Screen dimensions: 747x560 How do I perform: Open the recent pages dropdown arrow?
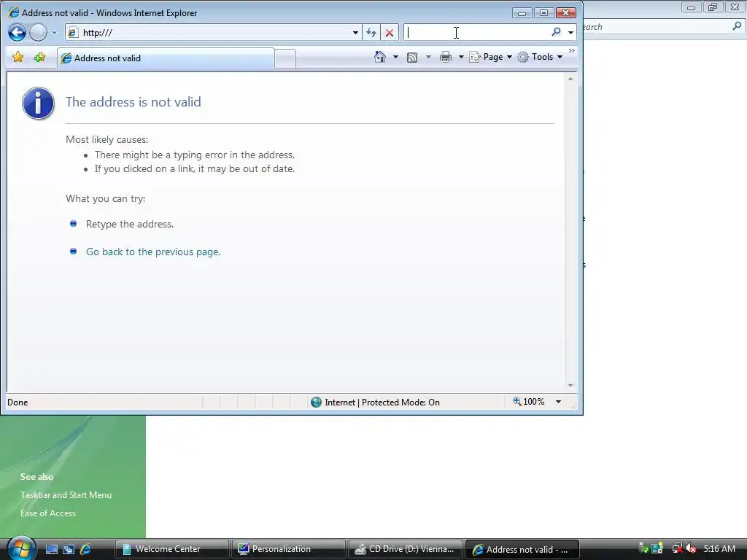tap(54, 33)
